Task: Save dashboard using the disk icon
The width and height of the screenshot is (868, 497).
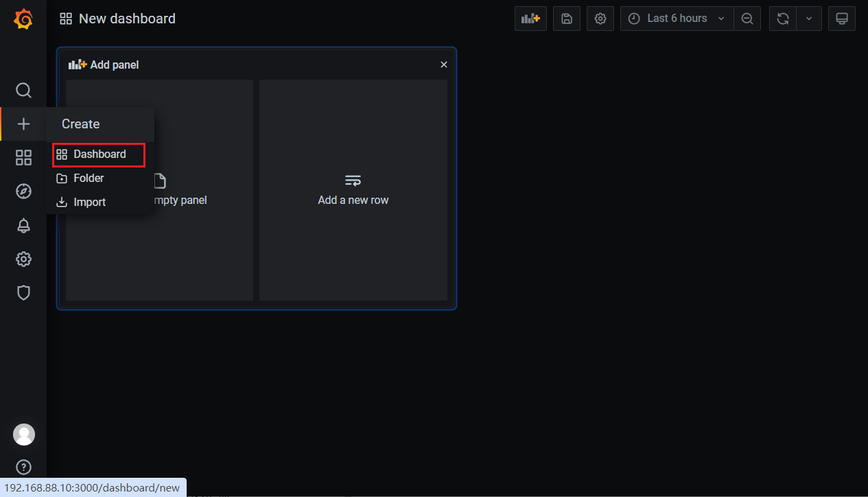Action: (567, 19)
